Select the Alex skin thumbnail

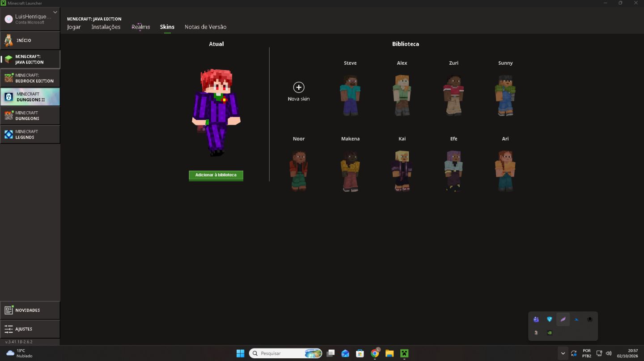[x=402, y=95]
